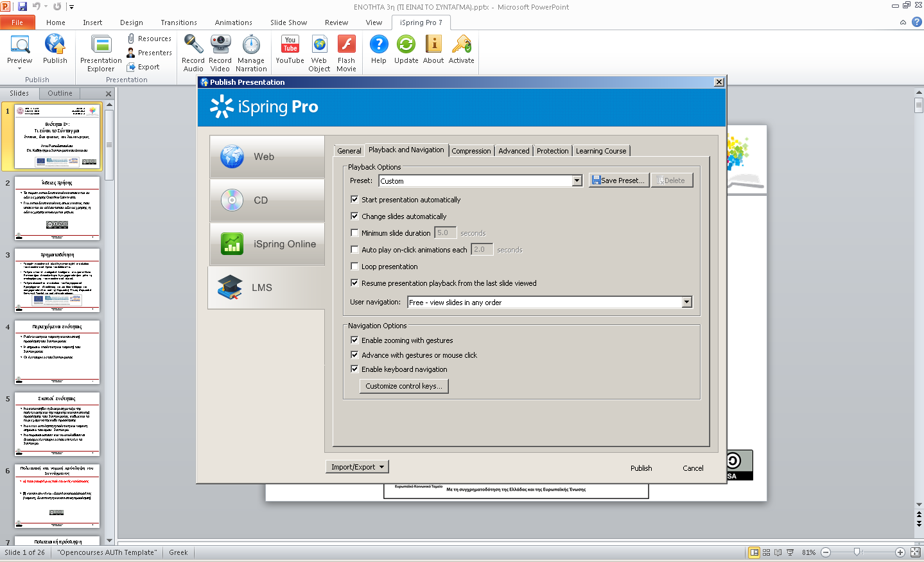Open the Animations ribbon tab

click(x=234, y=22)
